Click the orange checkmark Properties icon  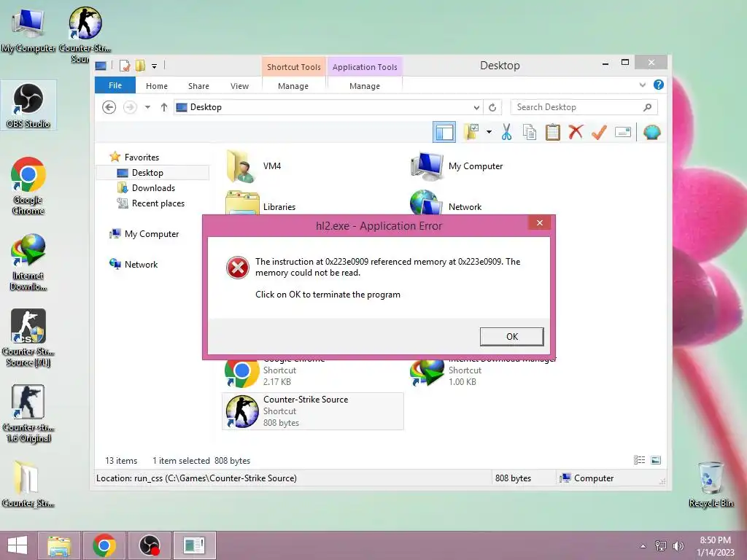[599, 132]
